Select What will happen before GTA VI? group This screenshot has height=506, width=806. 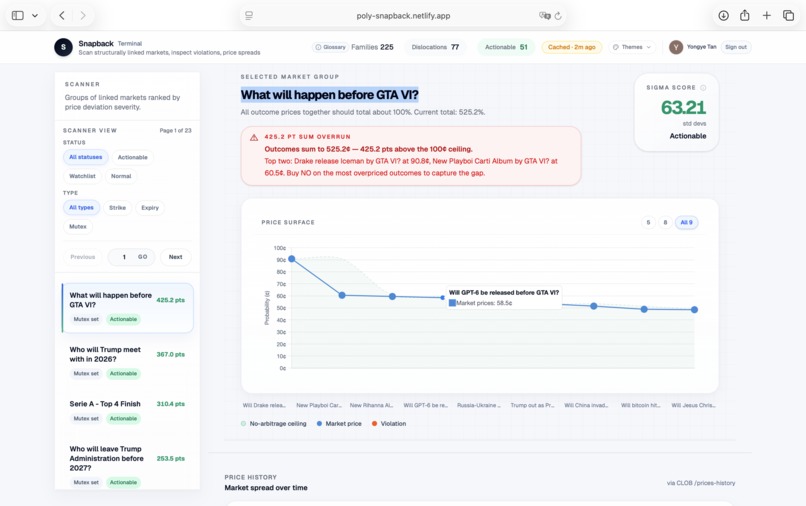tap(127, 308)
